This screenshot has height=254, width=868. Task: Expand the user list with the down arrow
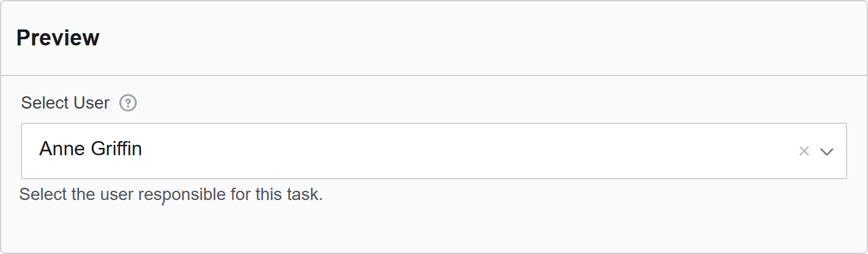827,152
